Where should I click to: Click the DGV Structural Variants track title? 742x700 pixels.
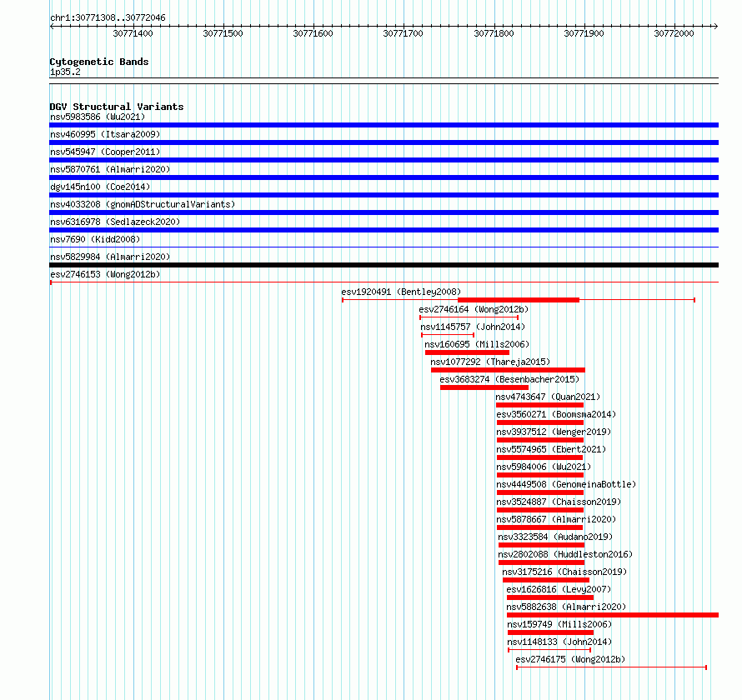[x=117, y=107]
